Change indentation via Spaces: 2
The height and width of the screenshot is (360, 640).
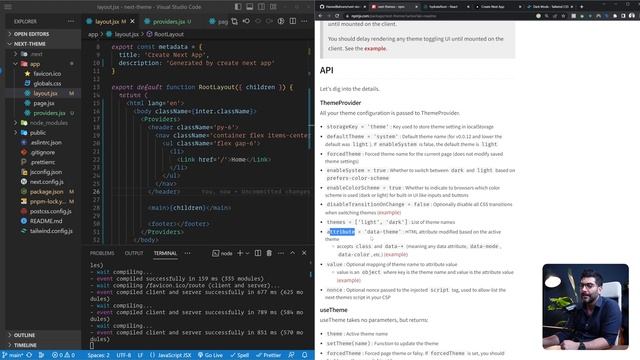point(98,355)
